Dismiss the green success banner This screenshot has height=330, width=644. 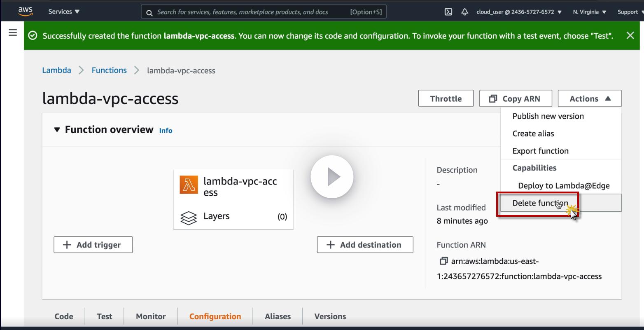tap(630, 35)
